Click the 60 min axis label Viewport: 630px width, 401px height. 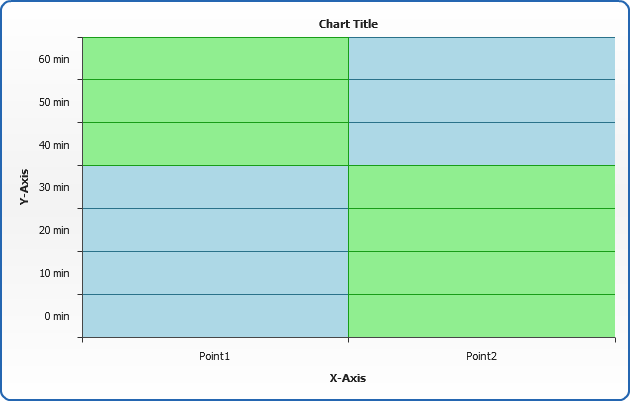coord(54,59)
